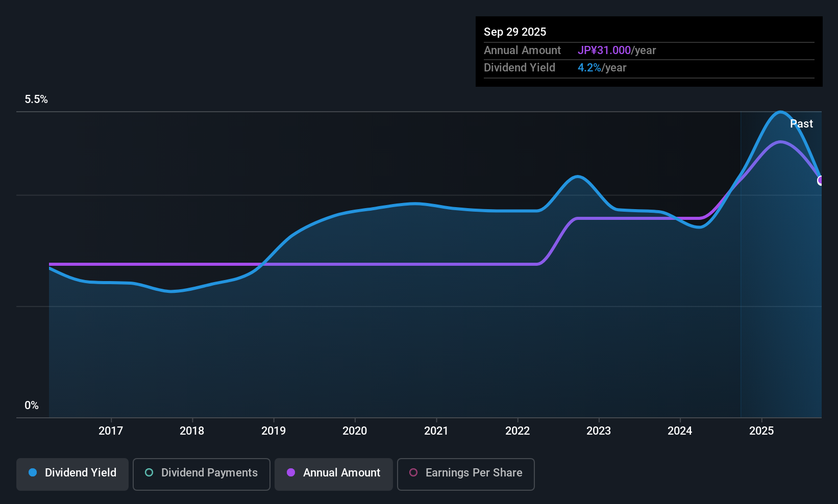Select the JP¥31.000/year annual amount value
Screen dimensions: 838x504
coord(617,50)
